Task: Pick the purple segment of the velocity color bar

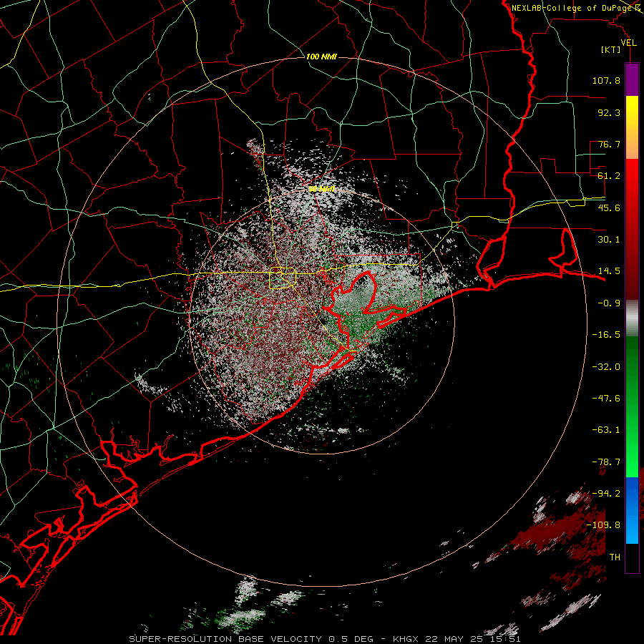Action: [632, 80]
